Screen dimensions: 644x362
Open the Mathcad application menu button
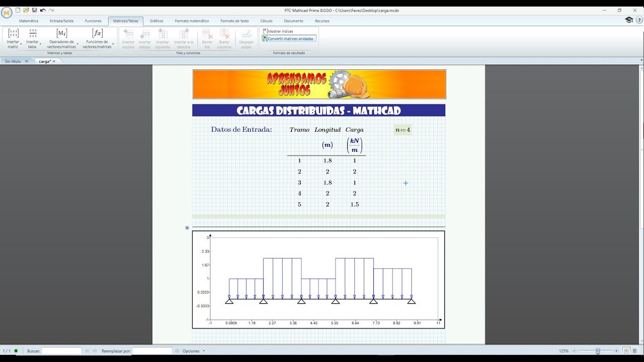click(x=7, y=13)
